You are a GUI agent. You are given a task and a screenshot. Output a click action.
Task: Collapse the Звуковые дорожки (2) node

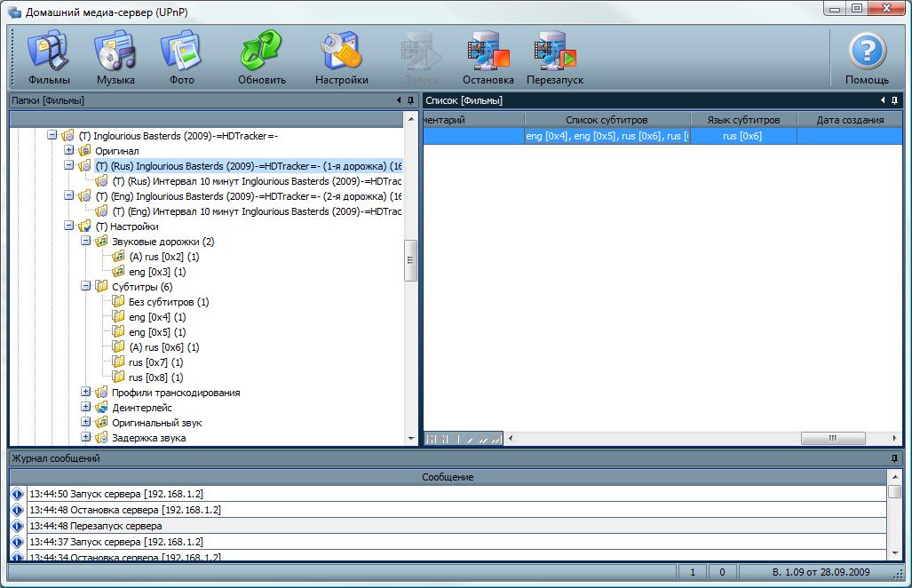tap(85, 241)
